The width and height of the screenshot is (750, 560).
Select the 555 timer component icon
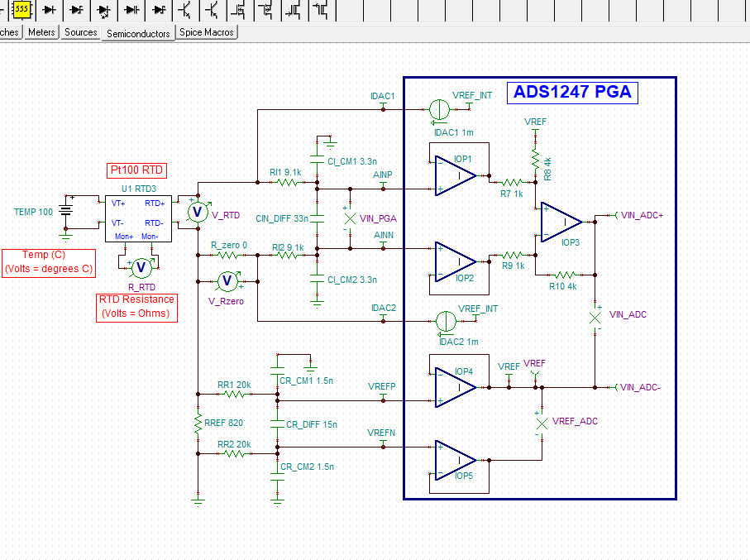coord(22,9)
